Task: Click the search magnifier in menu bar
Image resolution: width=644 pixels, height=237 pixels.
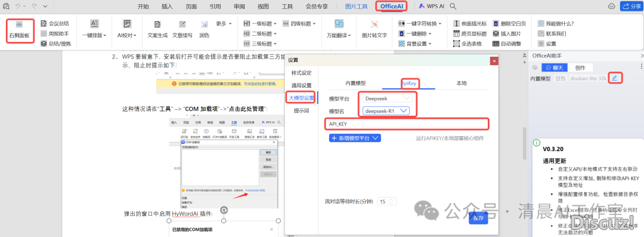Action: [x=453, y=6]
